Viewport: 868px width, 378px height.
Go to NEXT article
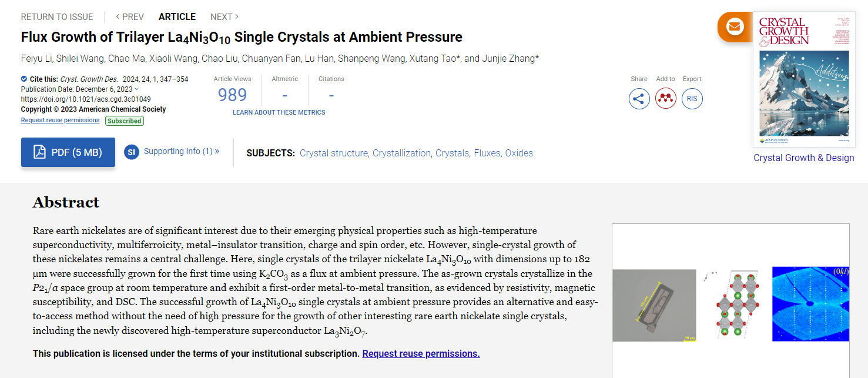click(x=224, y=16)
